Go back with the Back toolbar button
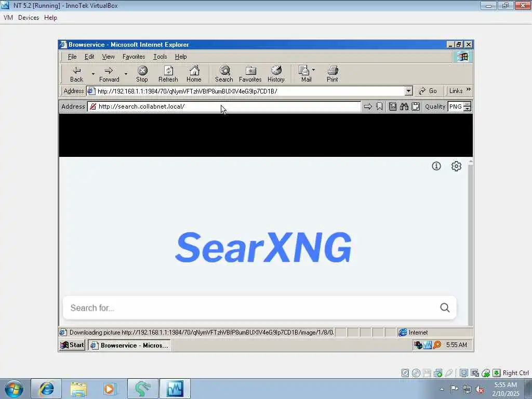Screen dimensions: 532x399 tap(77, 74)
